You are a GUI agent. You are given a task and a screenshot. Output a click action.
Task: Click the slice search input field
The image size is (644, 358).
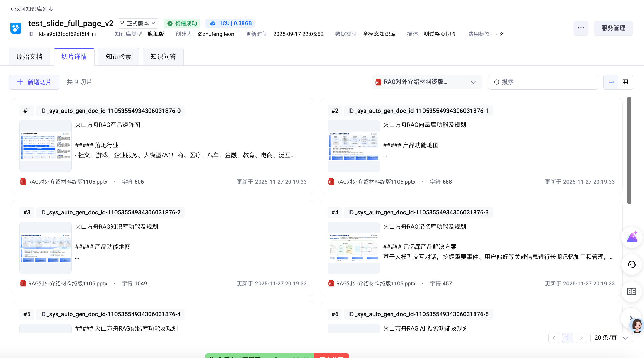(x=543, y=82)
